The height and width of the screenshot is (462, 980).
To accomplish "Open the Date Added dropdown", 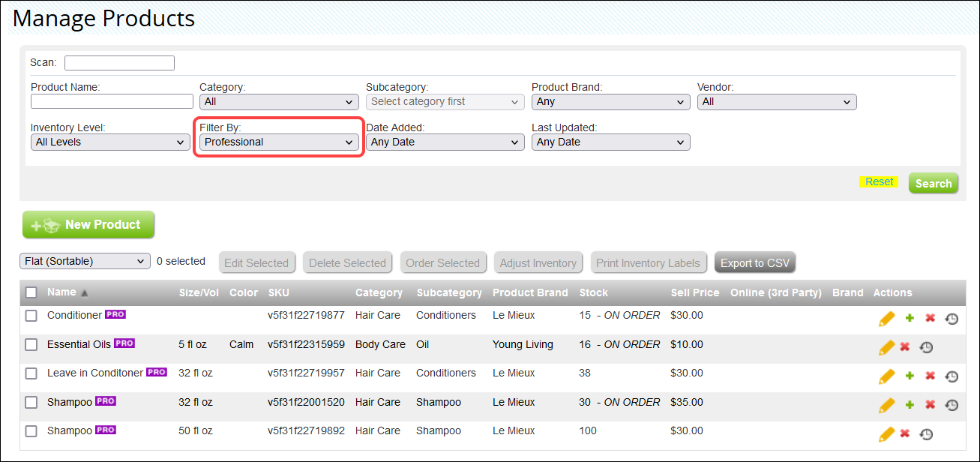I will tap(445, 142).
